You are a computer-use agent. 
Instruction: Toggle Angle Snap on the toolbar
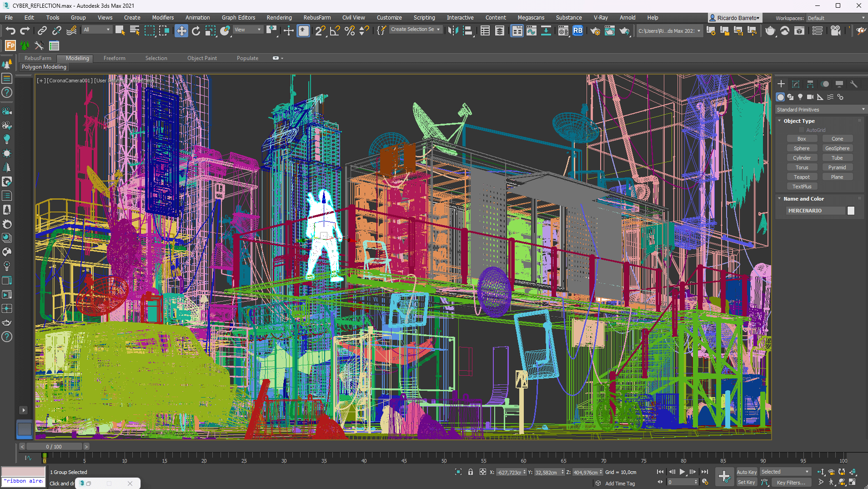[x=335, y=30]
